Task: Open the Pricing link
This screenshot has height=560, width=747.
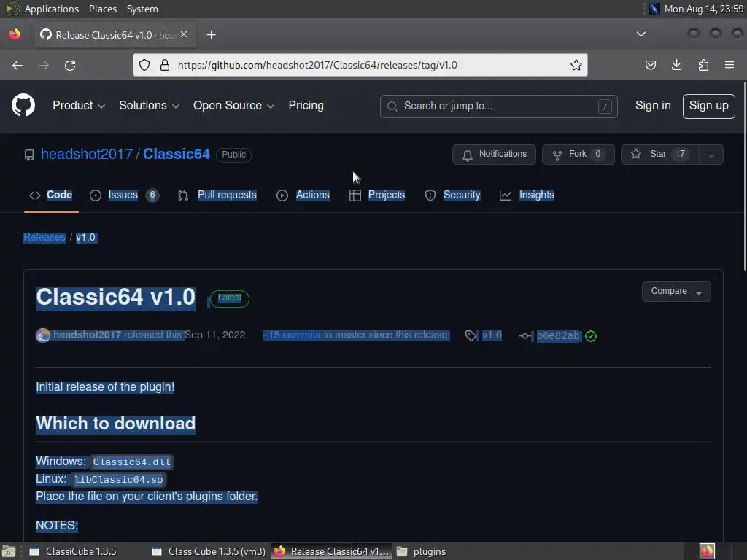Action: (x=306, y=105)
